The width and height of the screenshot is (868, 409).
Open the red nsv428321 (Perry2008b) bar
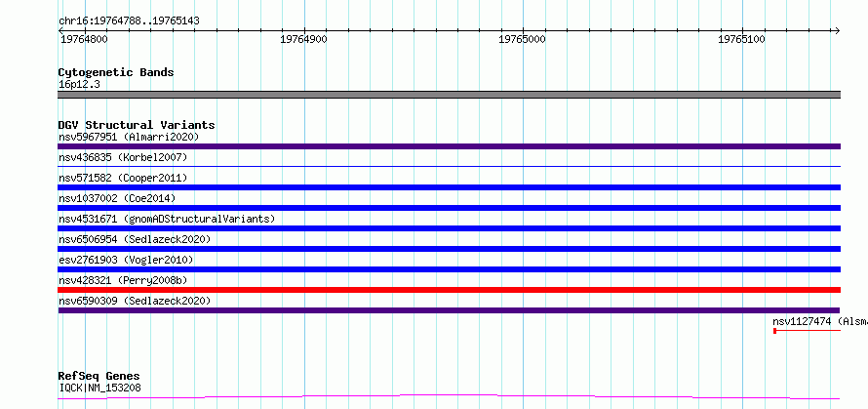click(449, 290)
